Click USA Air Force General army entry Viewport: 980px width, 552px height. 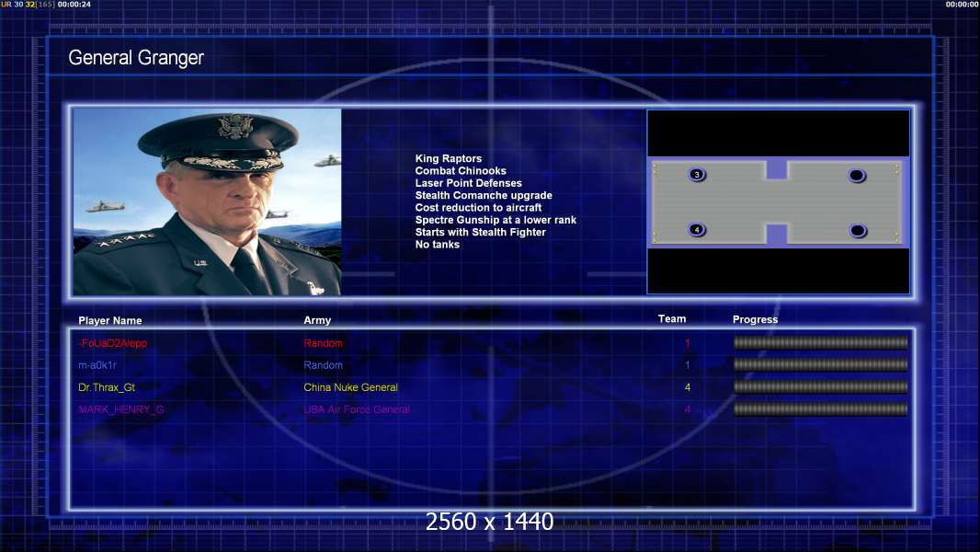click(357, 409)
